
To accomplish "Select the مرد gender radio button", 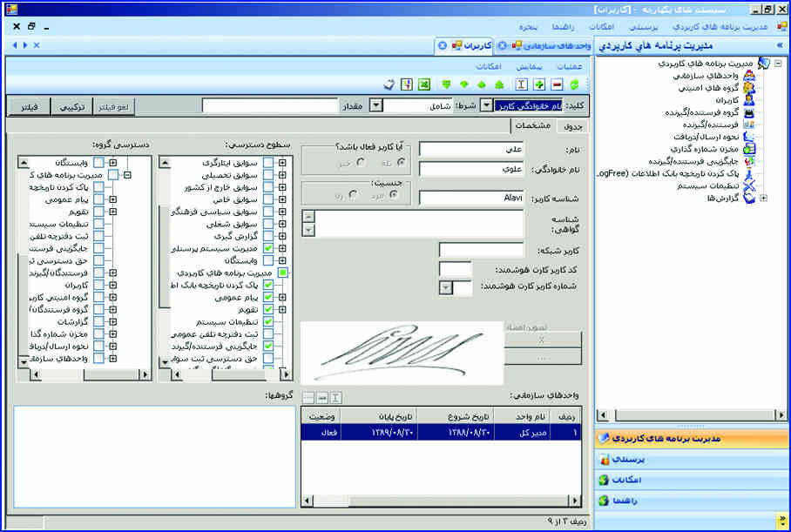I will 394,194.
